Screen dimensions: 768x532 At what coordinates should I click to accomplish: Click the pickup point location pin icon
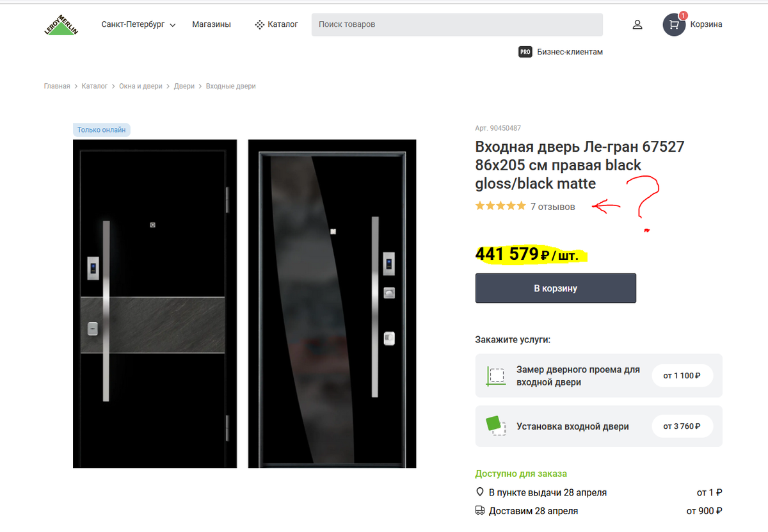pyautogui.click(x=480, y=492)
